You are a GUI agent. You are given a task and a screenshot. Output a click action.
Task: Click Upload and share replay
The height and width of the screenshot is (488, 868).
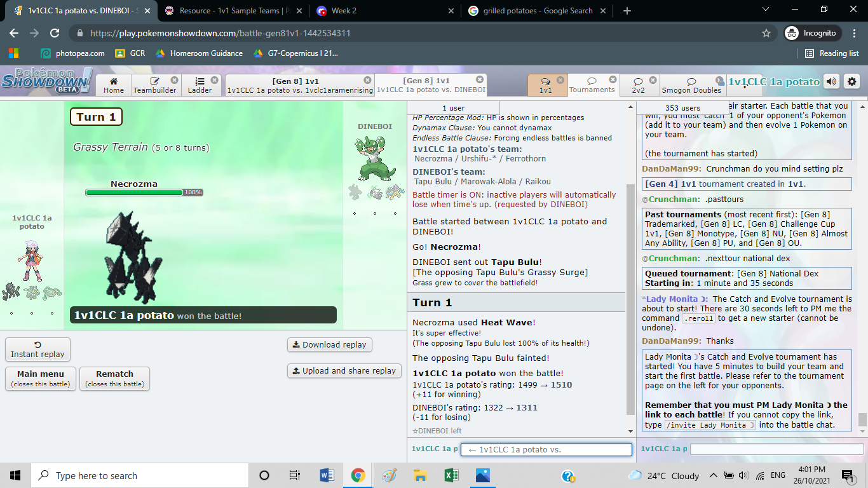point(344,370)
